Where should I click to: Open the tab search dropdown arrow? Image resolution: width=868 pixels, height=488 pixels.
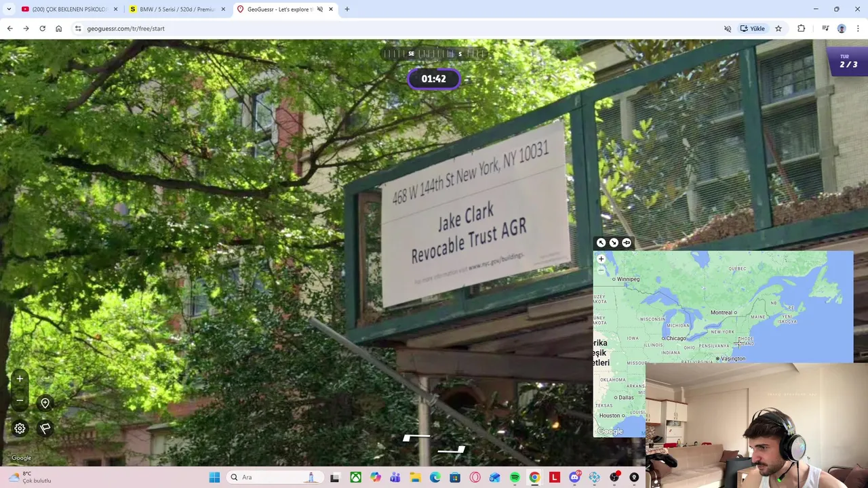[9, 9]
